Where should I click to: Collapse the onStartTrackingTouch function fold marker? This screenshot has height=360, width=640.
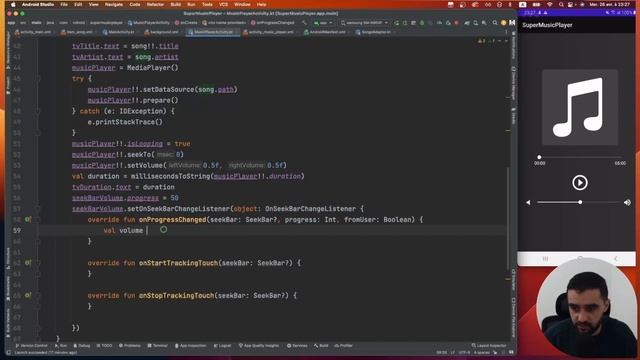tap(38, 263)
